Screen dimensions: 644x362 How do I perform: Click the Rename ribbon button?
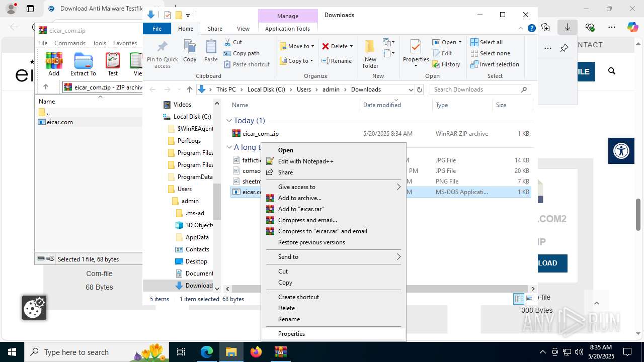[337, 61]
